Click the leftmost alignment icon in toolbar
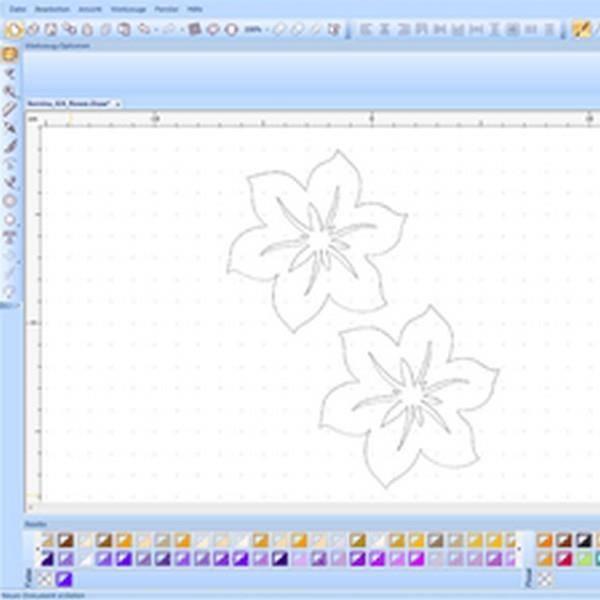600x600 pixels. click(x=366, y=29)
